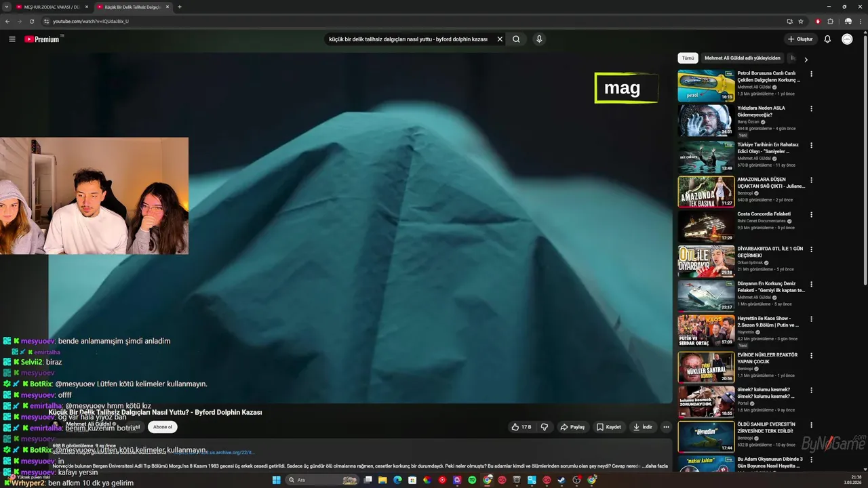Open YouTube notifications bell

(827, 39)
